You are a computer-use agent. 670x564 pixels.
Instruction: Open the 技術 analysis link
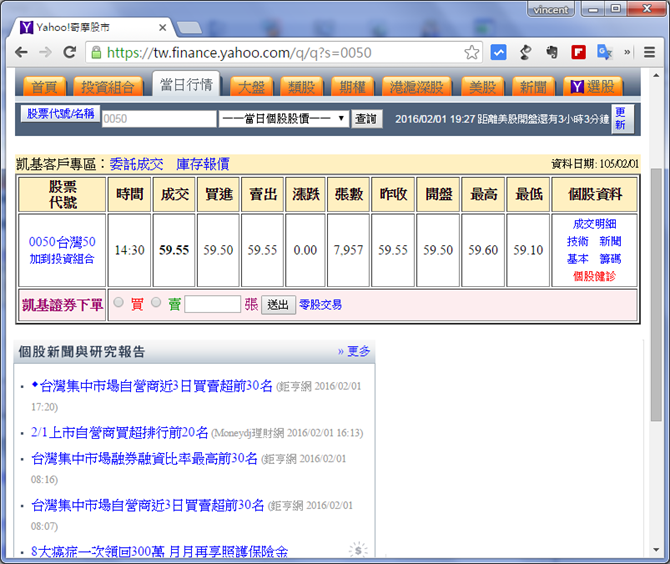coord(578,241)
